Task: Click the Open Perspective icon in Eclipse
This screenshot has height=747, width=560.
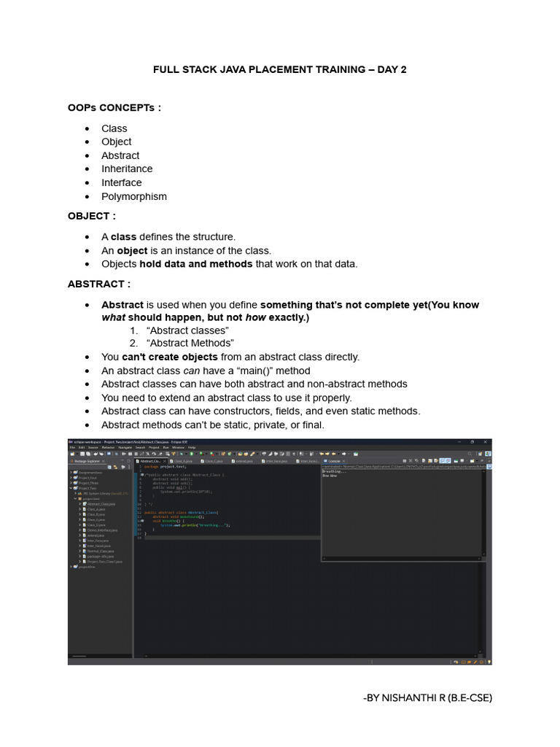Action: pos(480,454)
